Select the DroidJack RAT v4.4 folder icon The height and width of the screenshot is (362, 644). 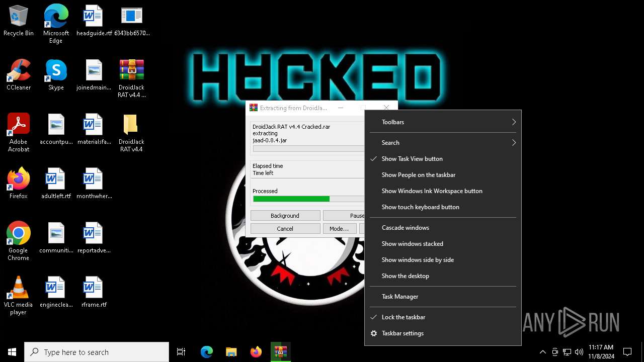132,133
